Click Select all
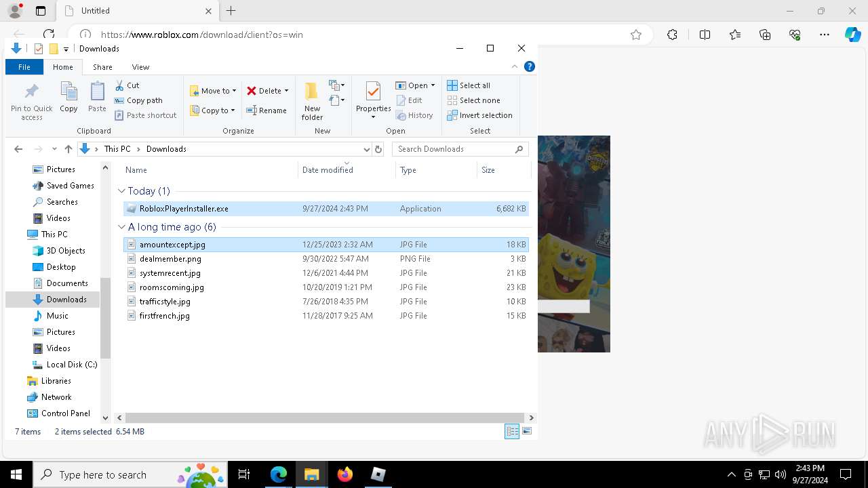 tap(469, 85)
